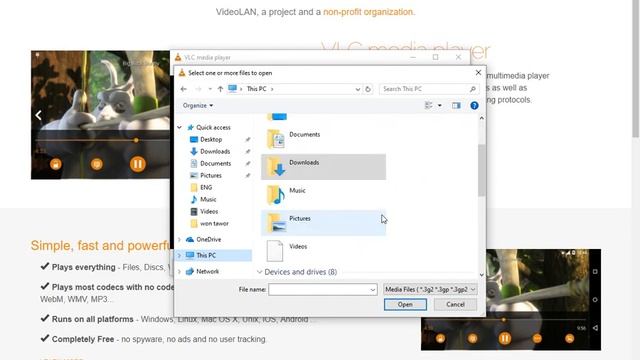Screen dimensions: 640x360
Task: Collapse the Devices and drives group
Action: [259, 272]
